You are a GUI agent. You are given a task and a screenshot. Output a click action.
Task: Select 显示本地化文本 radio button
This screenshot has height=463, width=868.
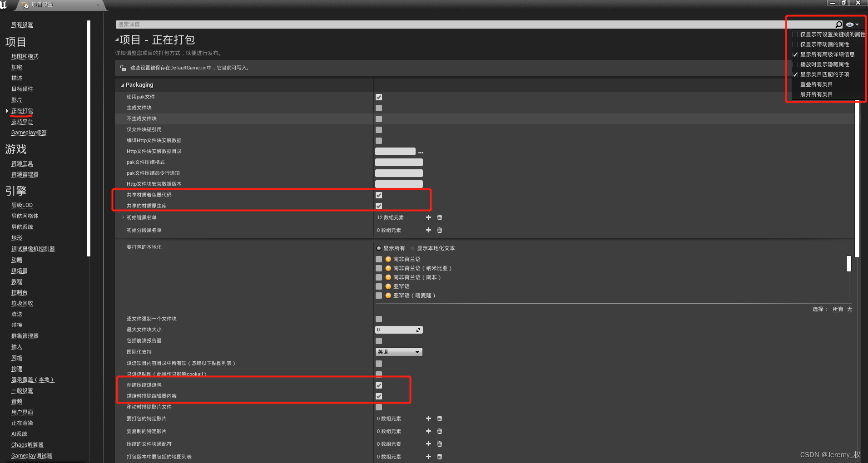413,248
